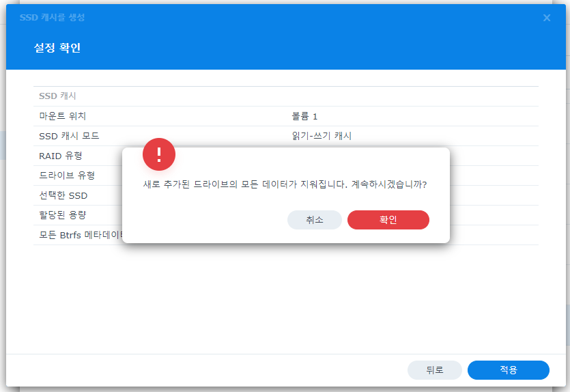The width and height of the screenshot is (570, 392).
Task: Click the 모든 Btrfs 메타데이터 row label
Action: [x=80, y=235]
